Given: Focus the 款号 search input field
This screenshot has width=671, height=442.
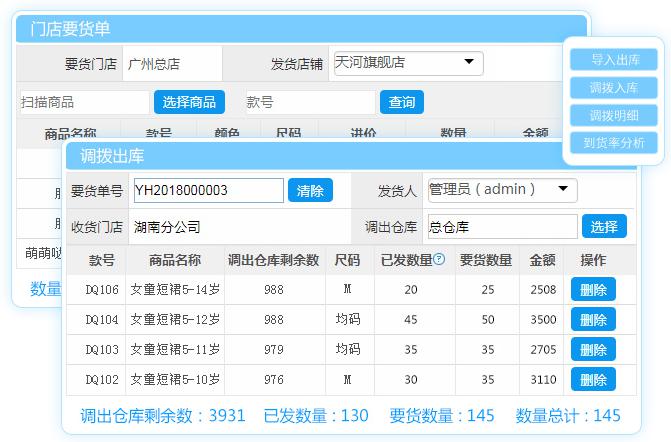Looking at the screenshot, I should [x=311, y=102].
